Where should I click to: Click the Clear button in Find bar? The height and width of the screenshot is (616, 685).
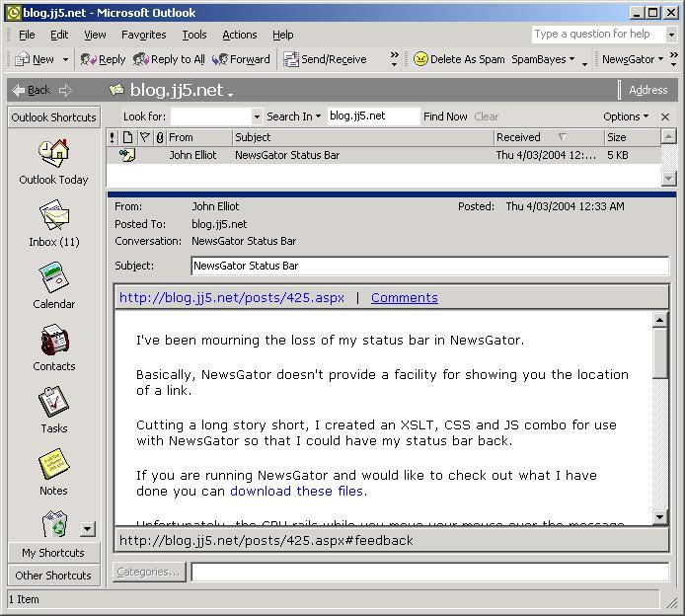point(487,116)
